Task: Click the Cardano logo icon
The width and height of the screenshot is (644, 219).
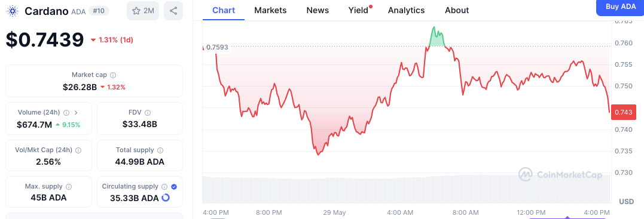Action: tap(13, 11)
